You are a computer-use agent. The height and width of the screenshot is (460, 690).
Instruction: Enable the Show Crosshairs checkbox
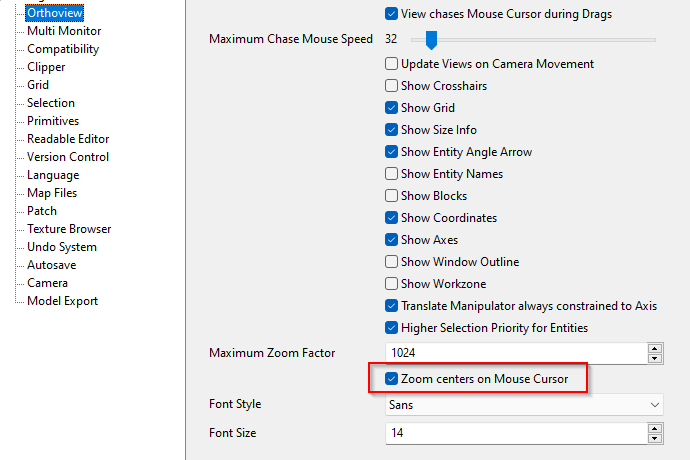(x=392, y=86)
